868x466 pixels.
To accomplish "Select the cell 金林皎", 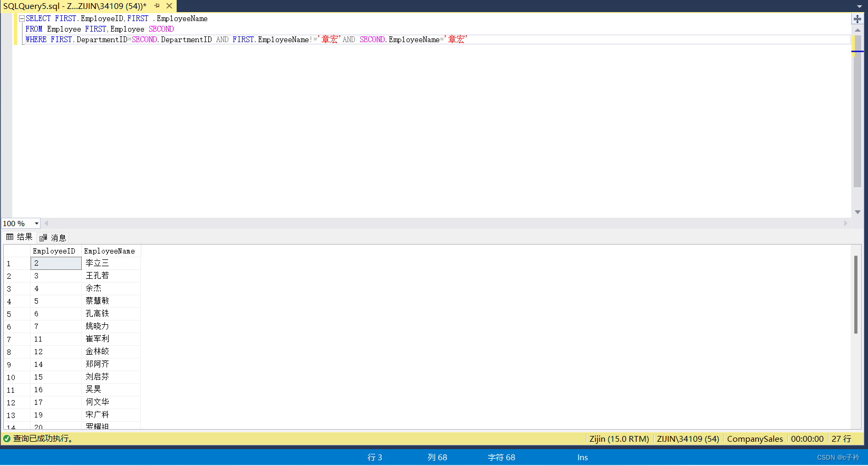I will coord(111,352).
